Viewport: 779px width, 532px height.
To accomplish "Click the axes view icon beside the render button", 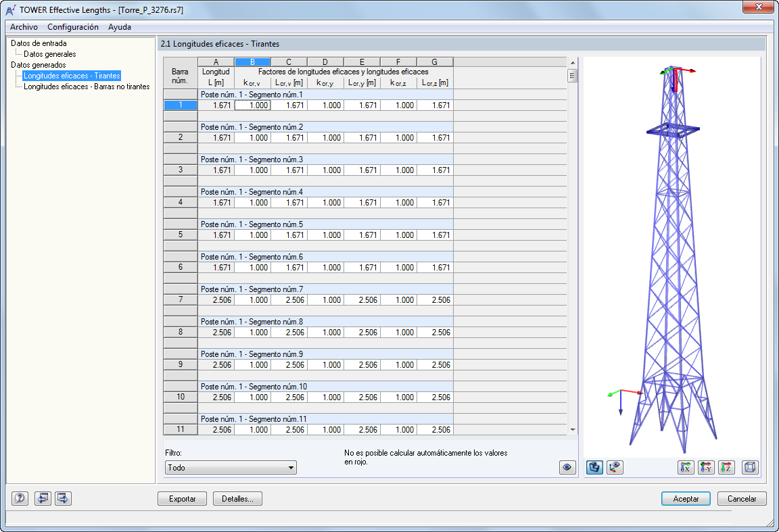I will [x=615, y=467].
